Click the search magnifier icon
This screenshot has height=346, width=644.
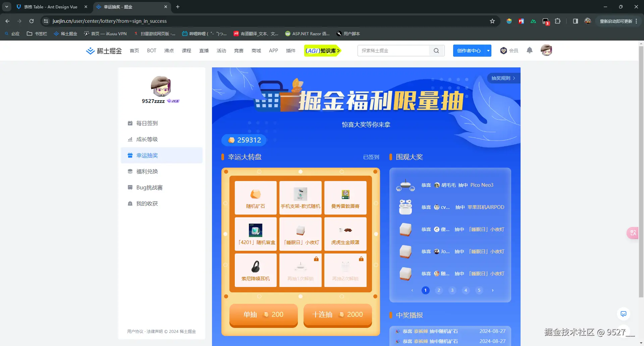click(x=436, y=51)
